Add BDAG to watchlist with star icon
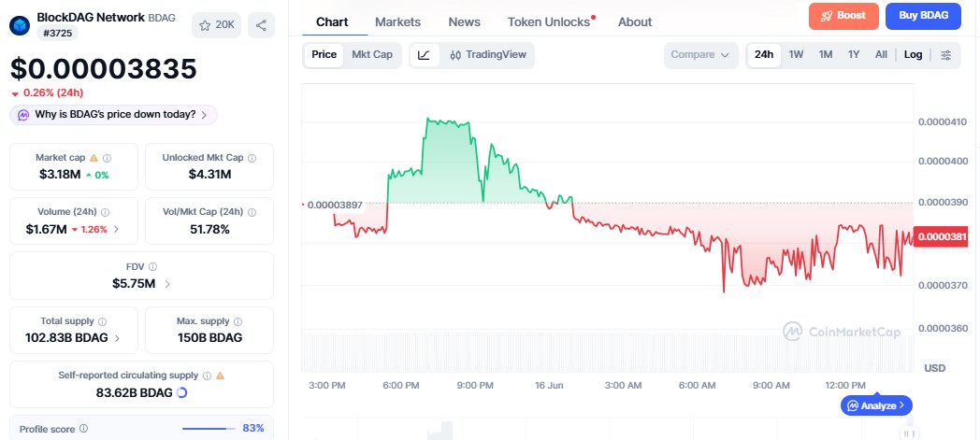The height and width of the screenshot is (440, 980). [205, 25]
